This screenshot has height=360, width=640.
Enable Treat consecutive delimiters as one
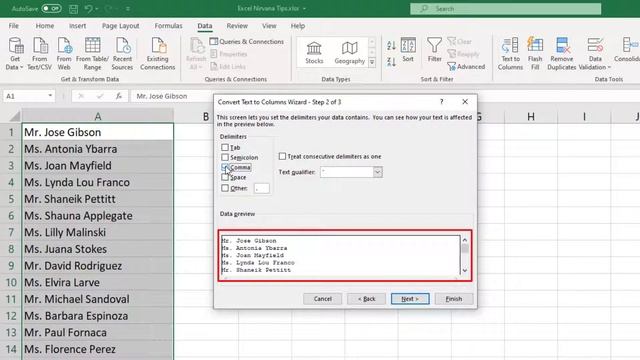(x=282, y=156)
